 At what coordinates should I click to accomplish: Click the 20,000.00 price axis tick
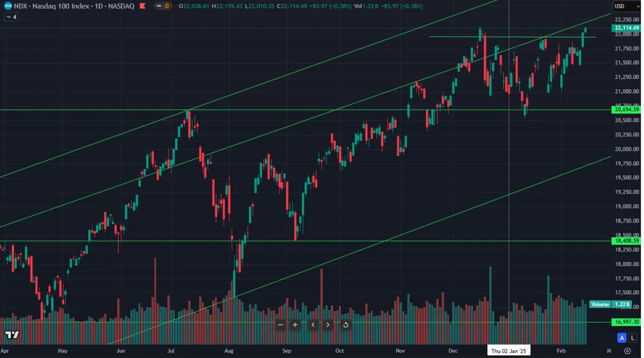(626, 149)
